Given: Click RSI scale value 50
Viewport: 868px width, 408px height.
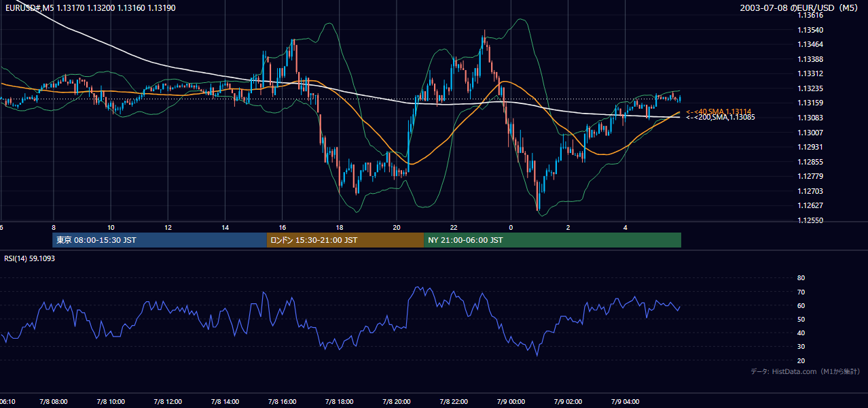Looking at the screenshot, I should 801,319.
